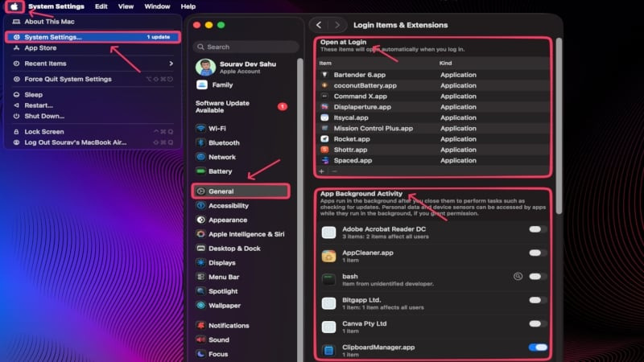Choose System Settings… from Apple menu

click(x=93, y=37)
